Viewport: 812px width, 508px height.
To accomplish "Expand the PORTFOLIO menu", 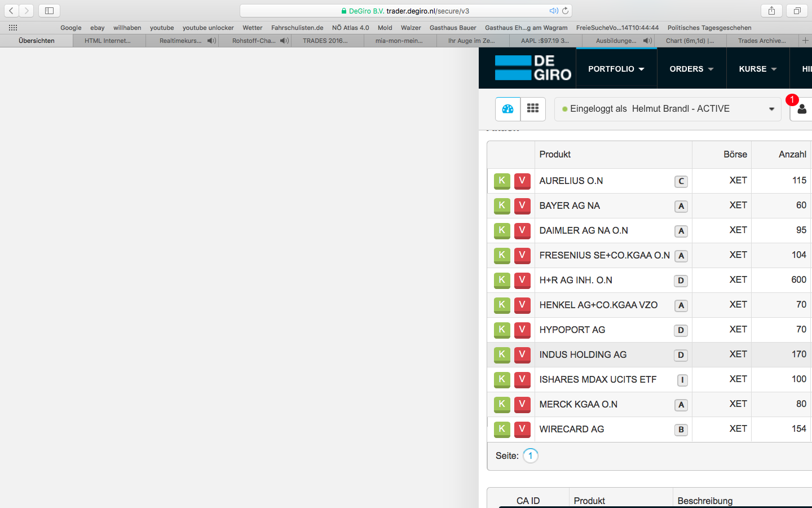I will point(616,69).
